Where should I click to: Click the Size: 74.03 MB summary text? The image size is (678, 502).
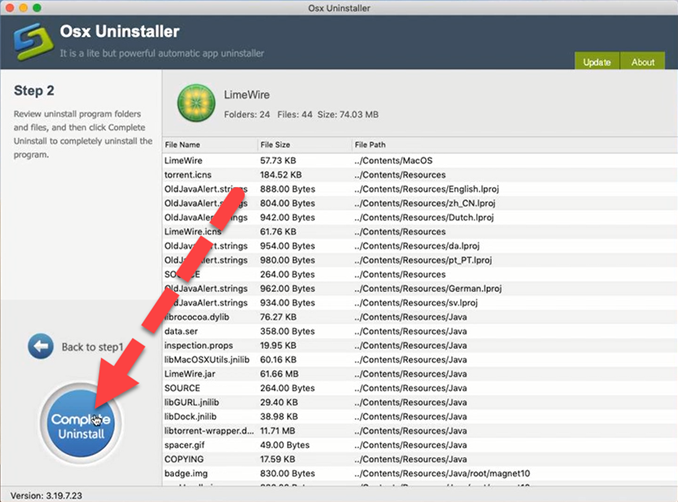pos(348,115)
